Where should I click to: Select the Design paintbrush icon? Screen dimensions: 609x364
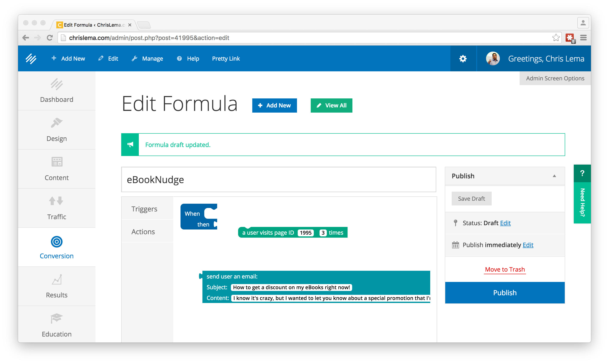[x=57, y=123]
